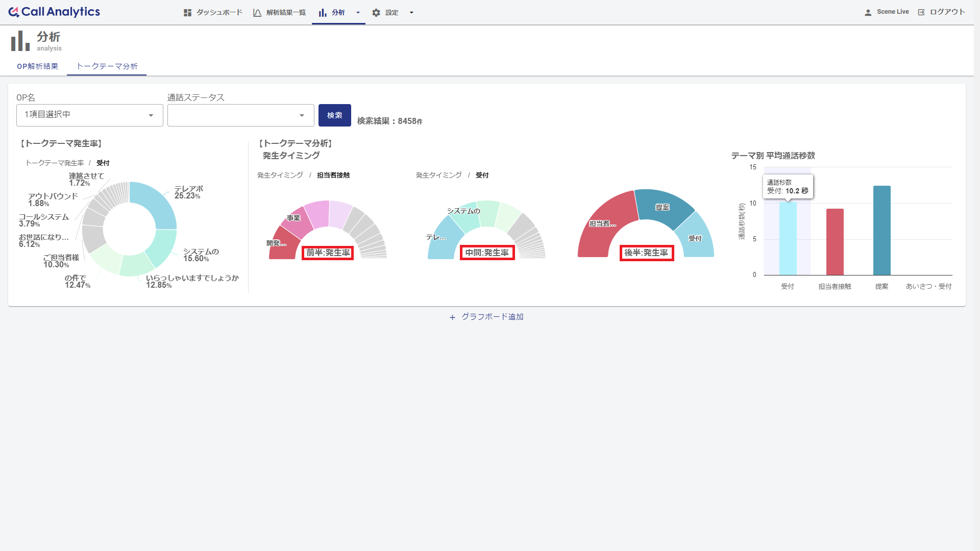Click the plus icon for グラフボード追加
This screenshot has height=551, width=980.
coord(452,317)
